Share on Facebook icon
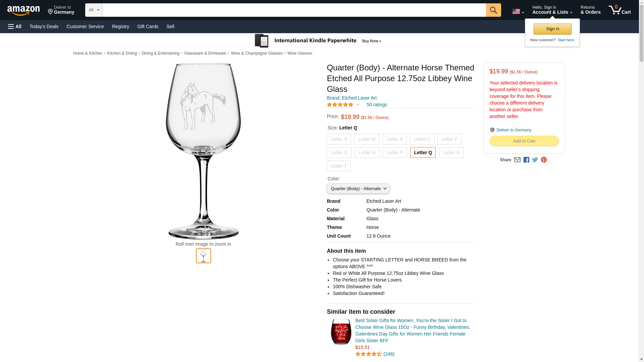 (x=526, y=160)
